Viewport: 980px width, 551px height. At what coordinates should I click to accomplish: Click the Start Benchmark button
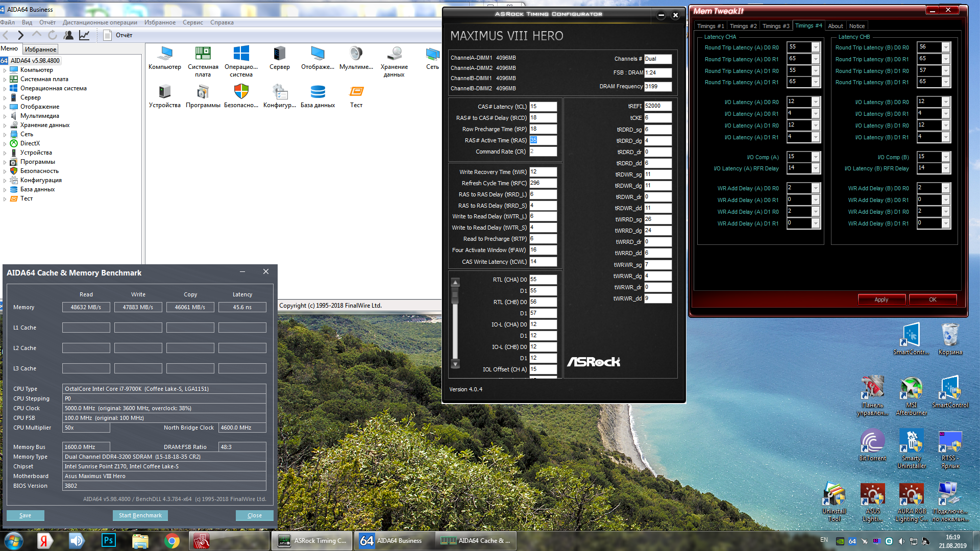140,515
